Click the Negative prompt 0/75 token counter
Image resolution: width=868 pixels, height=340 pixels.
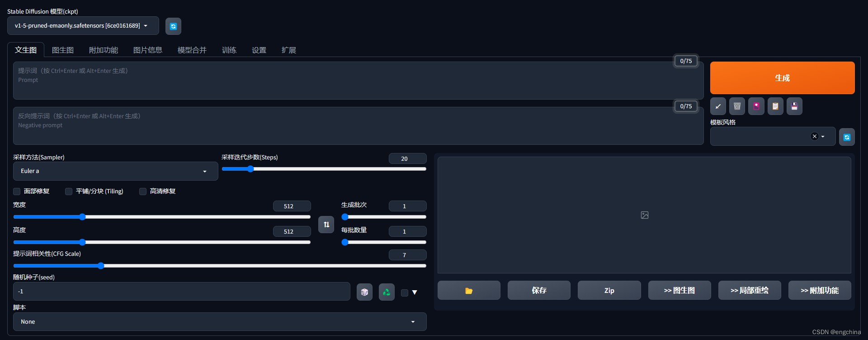coord(686,106)
